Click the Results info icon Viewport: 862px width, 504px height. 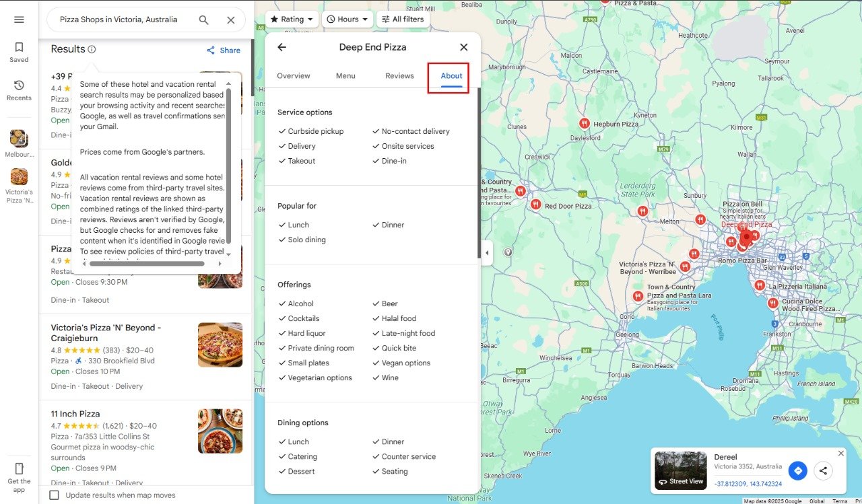coord(92,49)
